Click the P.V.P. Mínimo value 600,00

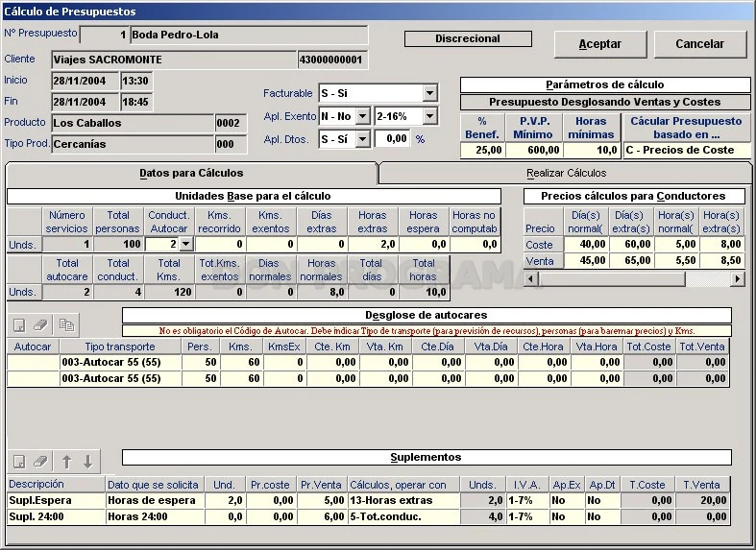click(534, 150)
